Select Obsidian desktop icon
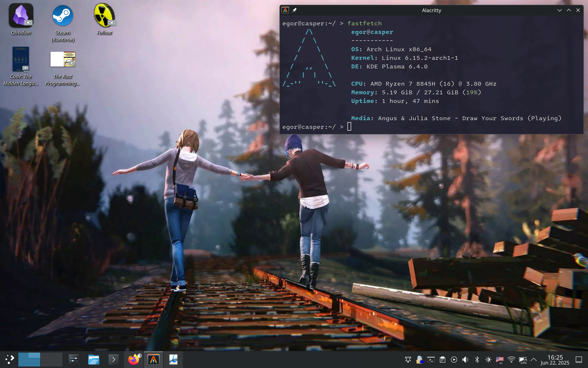Viewport: 588px width, 368px height. click(21, 20)
